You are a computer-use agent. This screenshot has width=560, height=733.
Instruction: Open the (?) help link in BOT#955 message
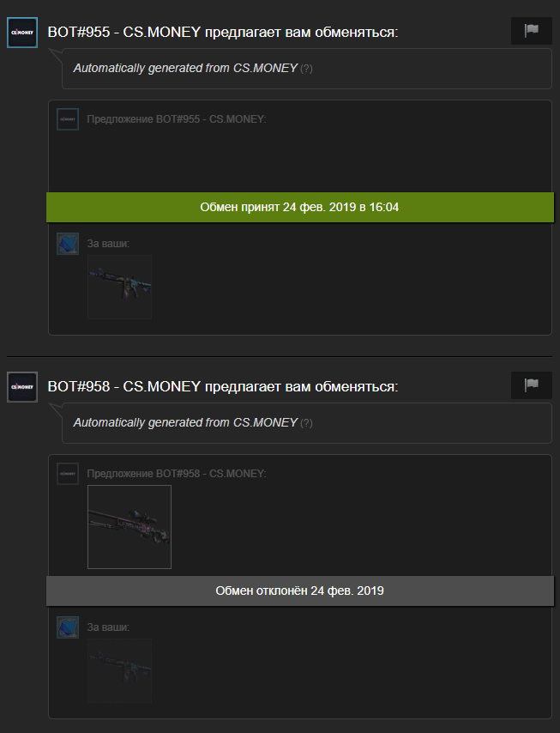click(x=306, y=69)
